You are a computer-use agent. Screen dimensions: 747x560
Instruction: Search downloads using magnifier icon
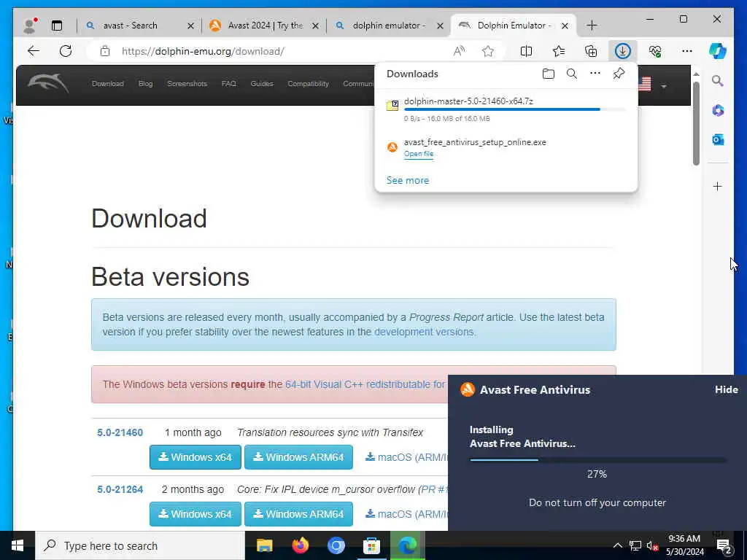click(x=572, y=74)
